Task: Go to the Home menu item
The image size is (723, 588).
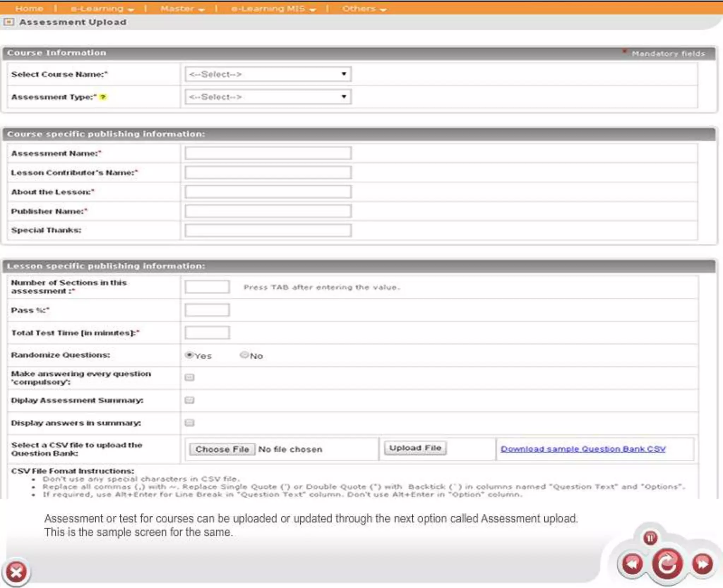Action: pyautogui.click(x=29, y=8)
